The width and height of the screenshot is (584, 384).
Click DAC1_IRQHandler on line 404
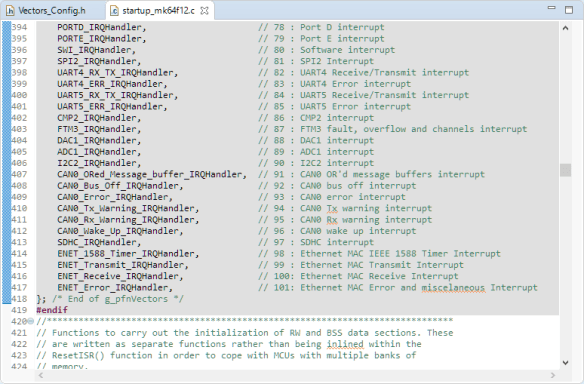tap(96, 140)
